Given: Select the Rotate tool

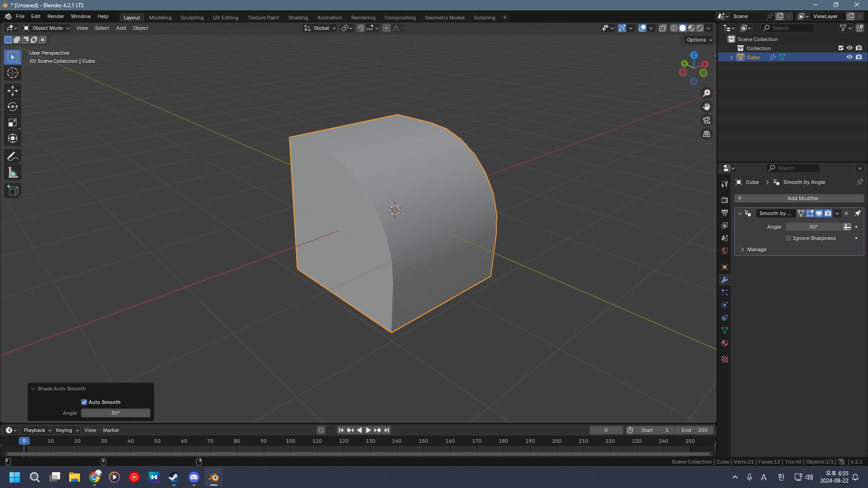Looking at the screenshot, I should (13, 107).
